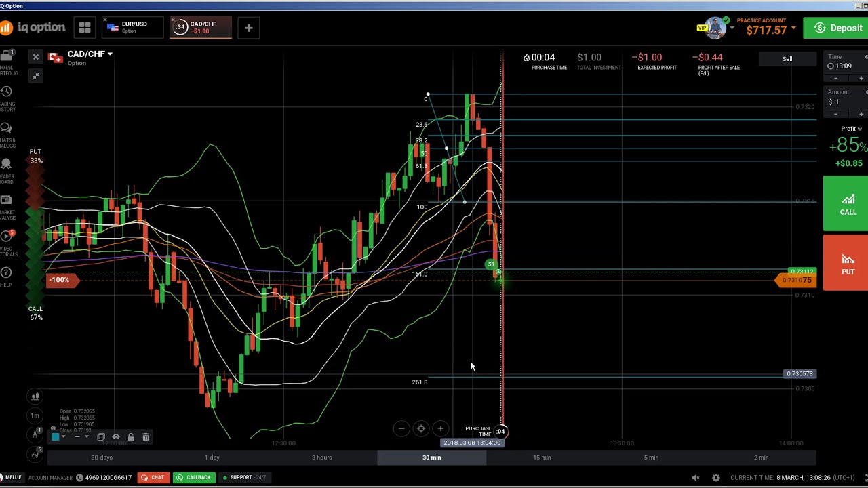Image resolution: width=868 pixels, height=488 pixels.
Task: Close the CAD/CHF chart panel
Action: click(x=36, y=57)
